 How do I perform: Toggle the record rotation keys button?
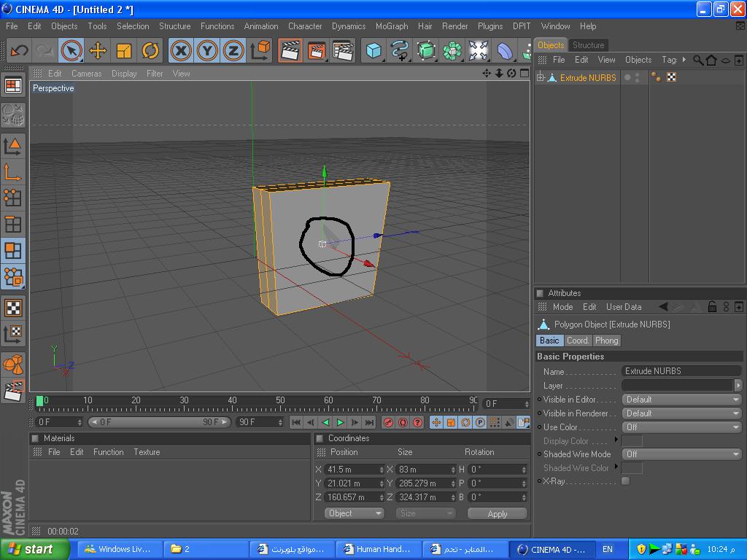(x=465, y=422)
